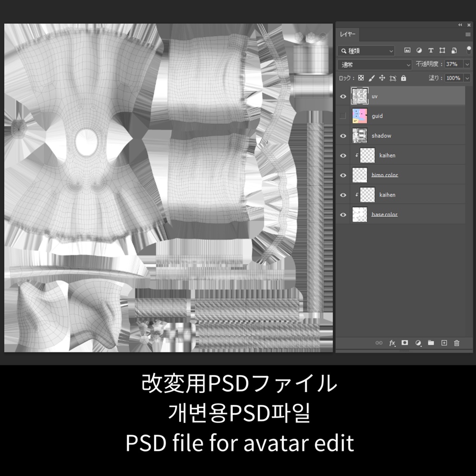This screenshot has height=476, width=476.
Task: Select the kaihen thumbnail above base color
Action: pyautogui.click(x=367, y=195)
